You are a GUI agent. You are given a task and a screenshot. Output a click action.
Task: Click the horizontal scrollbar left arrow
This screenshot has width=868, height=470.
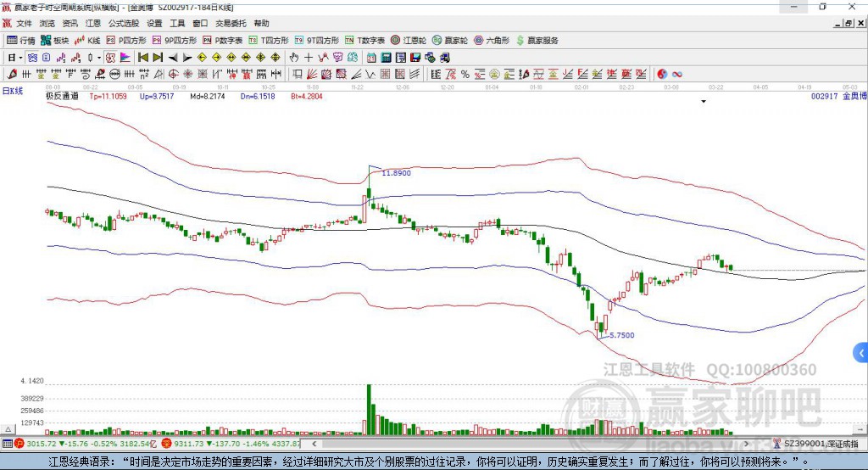pyautogui.click(x=314, y=444)
